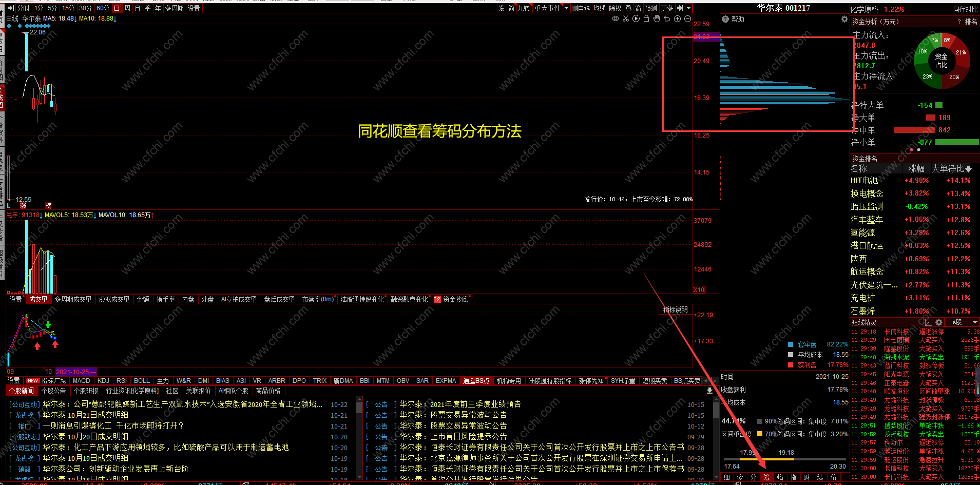Expand dropdown arrow at toolbar's right end

tap(689, 8)
